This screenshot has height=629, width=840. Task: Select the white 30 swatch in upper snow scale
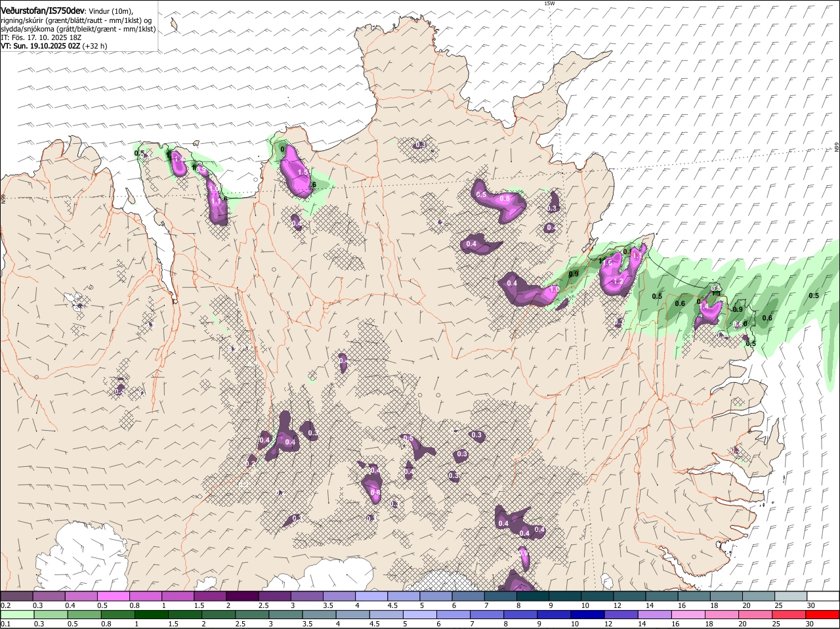click(822, 596)
